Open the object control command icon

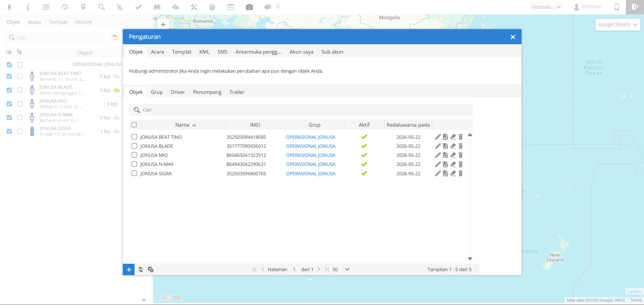pos(231,7)
